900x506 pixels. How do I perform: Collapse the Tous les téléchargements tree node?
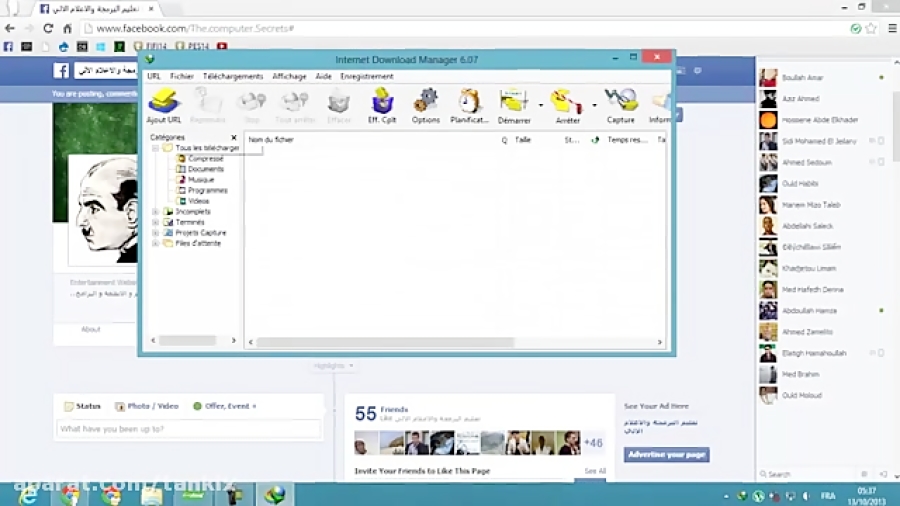tap(156, 148)
